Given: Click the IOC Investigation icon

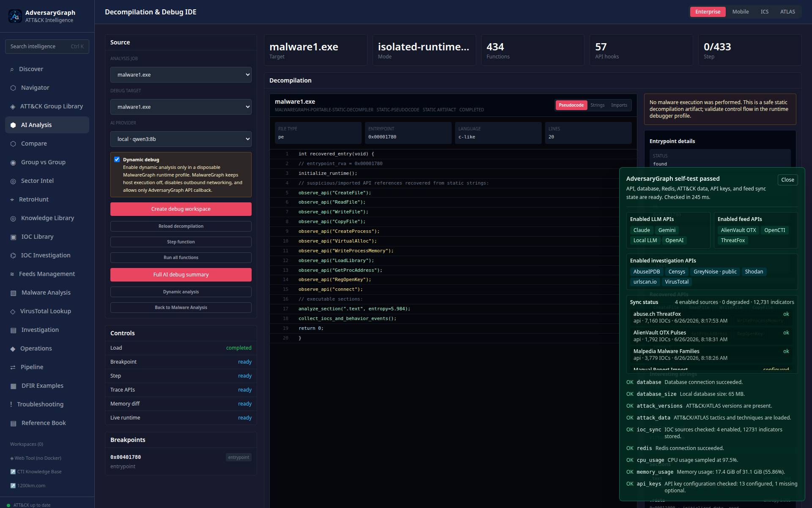Looking at the screenshot, I should [x=13, y=255].
